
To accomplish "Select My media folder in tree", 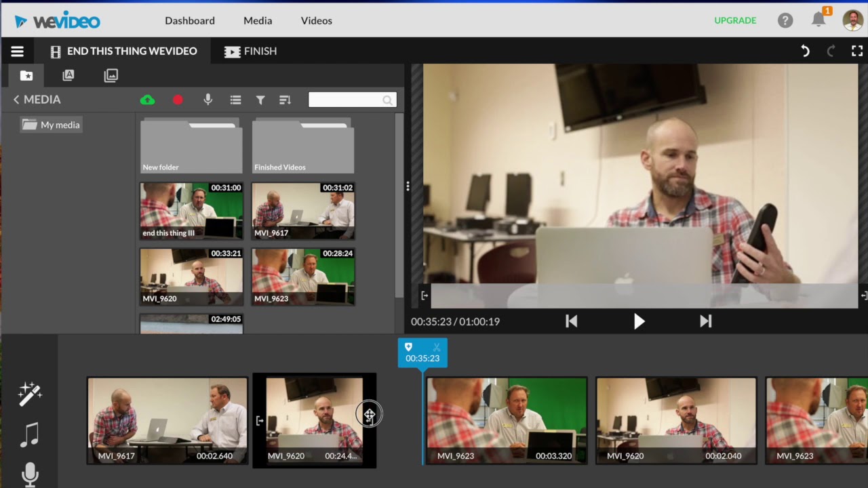I will [52, 125].
